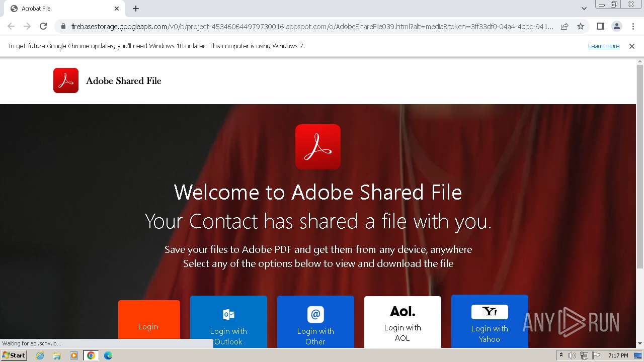This screenshot has width=644, height=362.
Task: Choose Login with Yahoo
Action: click(x=490, y=322)
